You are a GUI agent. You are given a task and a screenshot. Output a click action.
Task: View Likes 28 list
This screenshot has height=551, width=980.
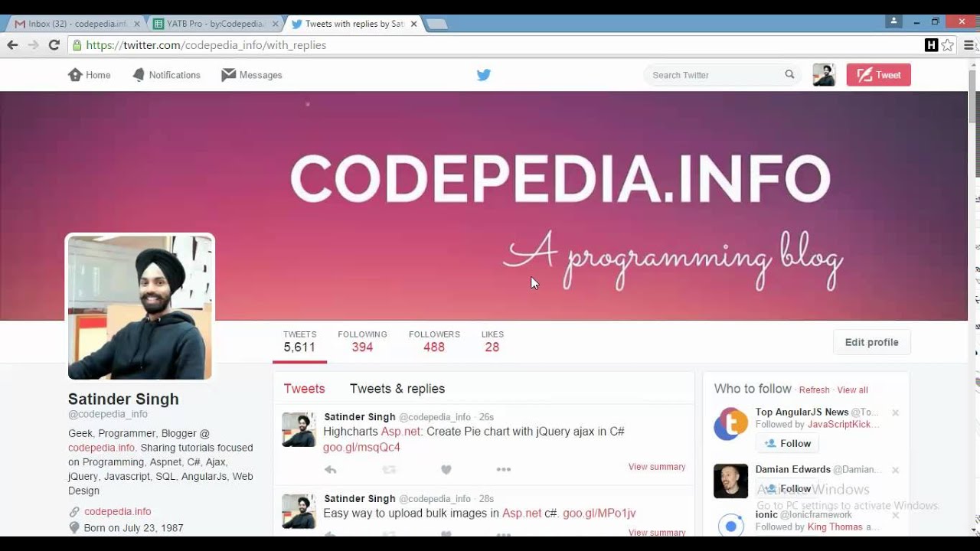coord(492,341)
